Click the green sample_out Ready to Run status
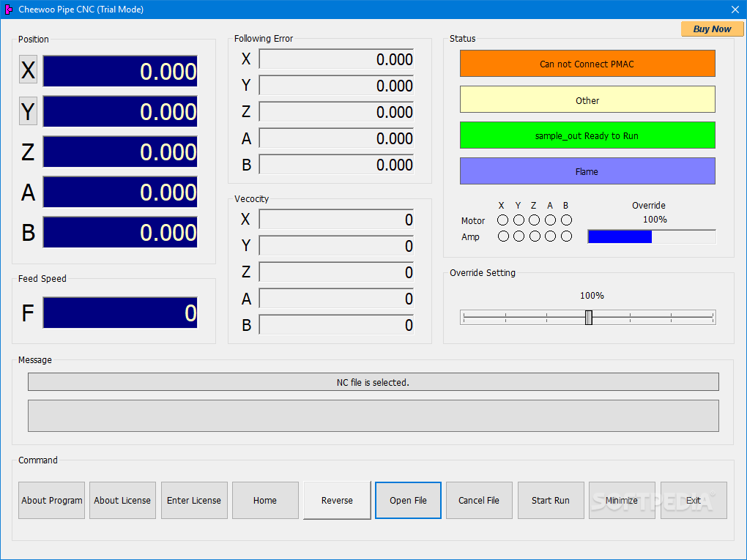Viewport: 747px width, 560px height. tap(587, 135)
